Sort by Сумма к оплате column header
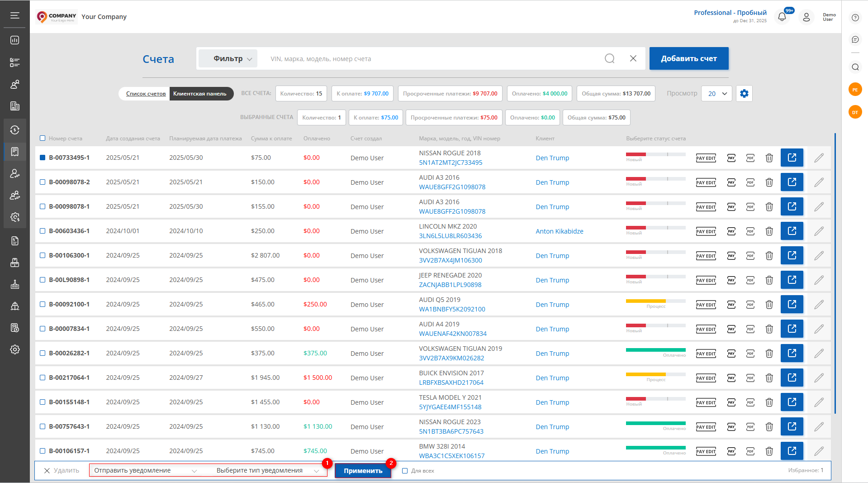Screen dimensions: 868x483 [x=271, y=139]
